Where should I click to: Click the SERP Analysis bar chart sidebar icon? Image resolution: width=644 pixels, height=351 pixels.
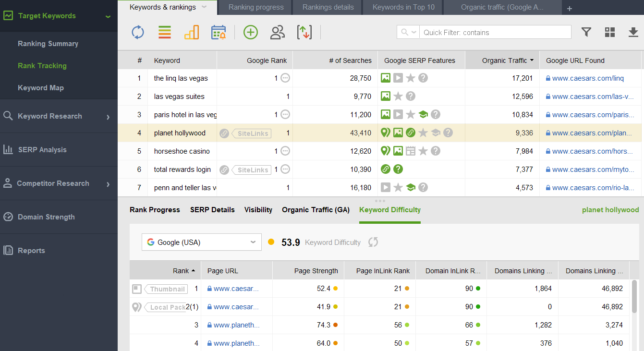(x=8, y=149)
